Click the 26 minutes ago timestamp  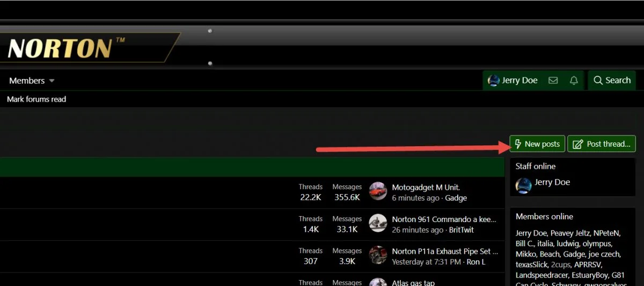point(418,230)
